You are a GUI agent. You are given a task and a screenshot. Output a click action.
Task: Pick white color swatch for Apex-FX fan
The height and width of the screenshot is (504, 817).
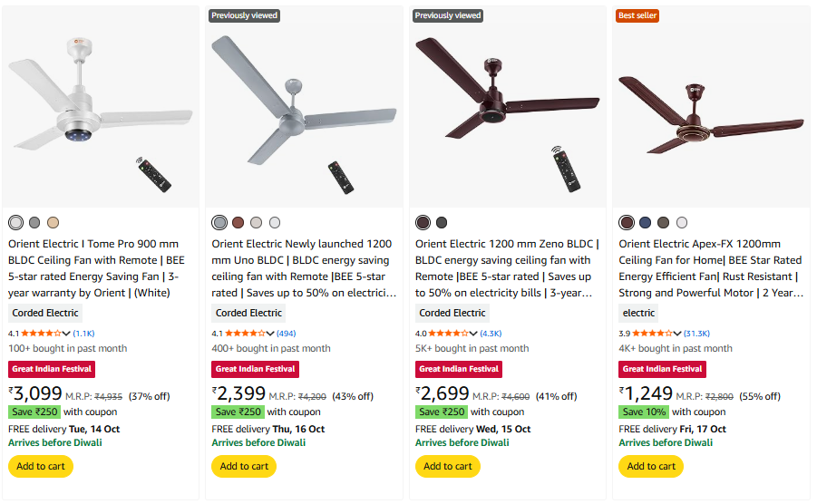(x=682, y=223)
